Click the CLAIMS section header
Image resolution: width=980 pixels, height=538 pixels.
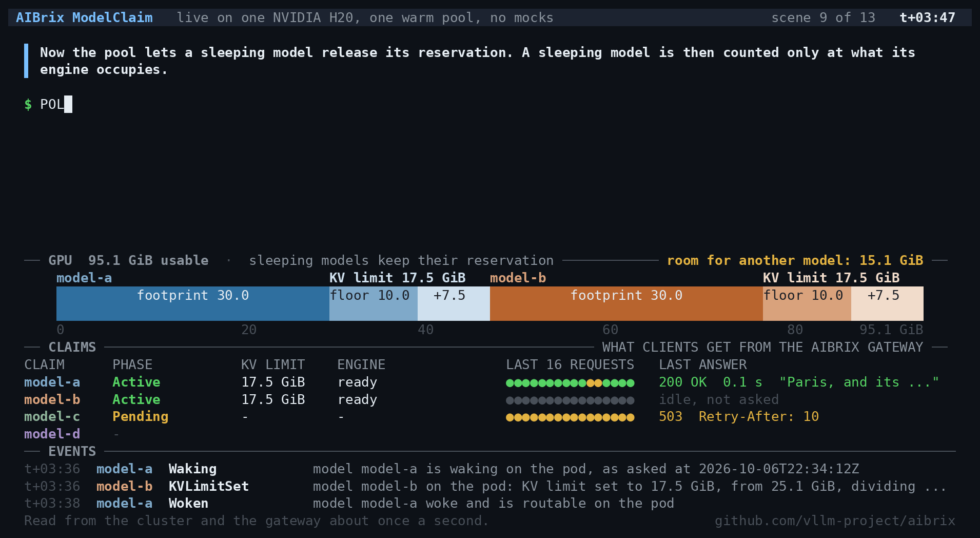click(72, 347)
